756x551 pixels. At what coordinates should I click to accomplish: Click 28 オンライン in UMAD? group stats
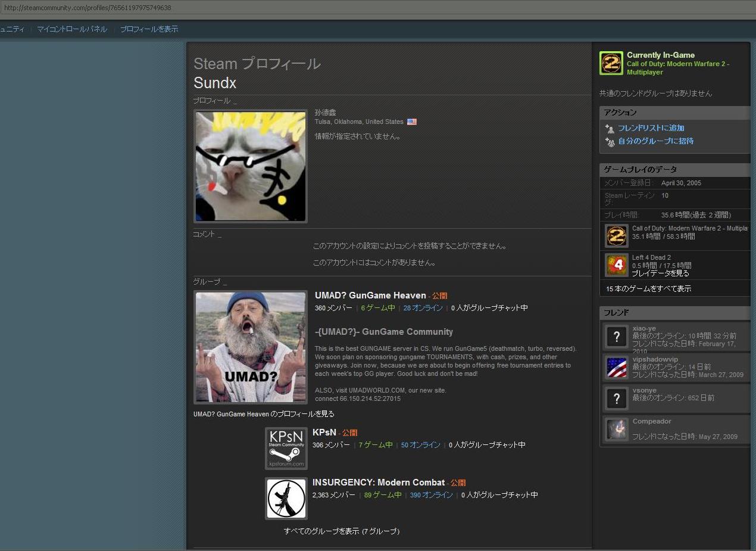coord(423,308)
